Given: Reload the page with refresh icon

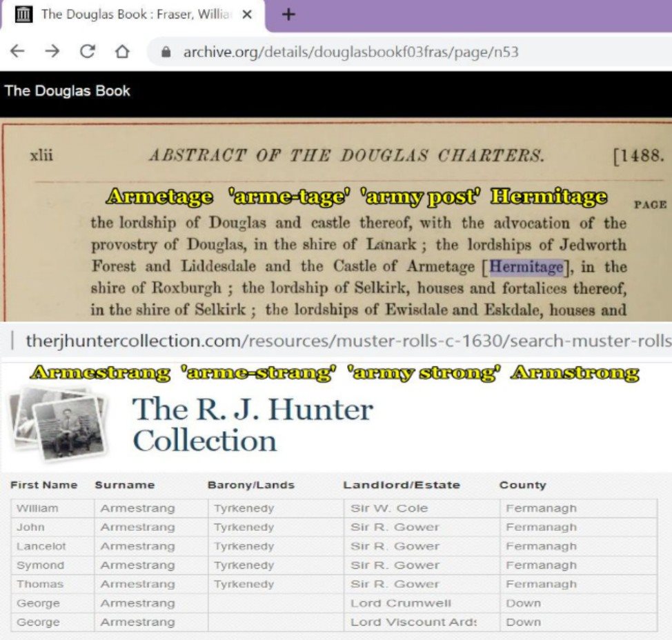Looking at the screenshot, I should (88, 52).
